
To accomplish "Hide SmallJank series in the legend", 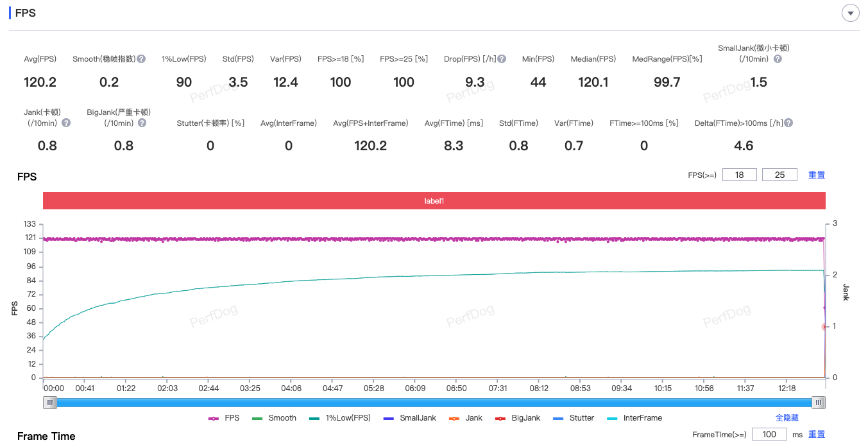I will [409, 418].
